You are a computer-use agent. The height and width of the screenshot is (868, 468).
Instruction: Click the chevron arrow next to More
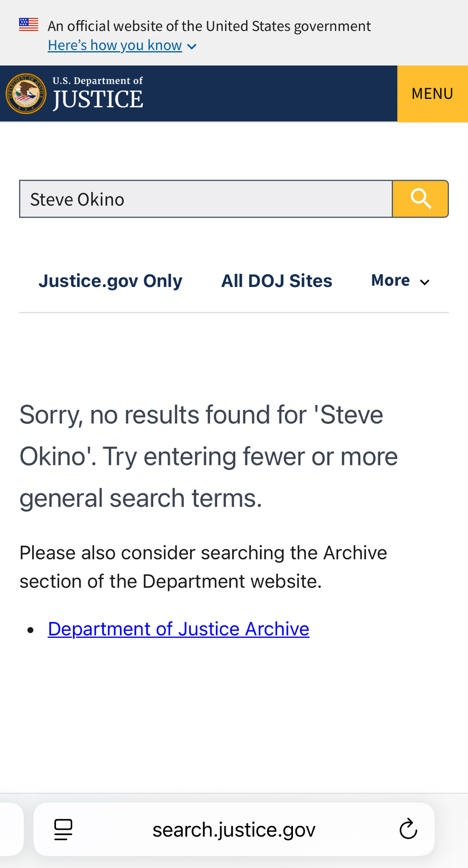pos(425,282)
